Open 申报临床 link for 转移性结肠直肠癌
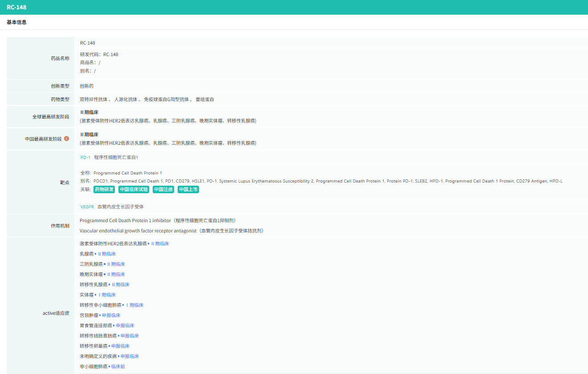 [130, 336]
